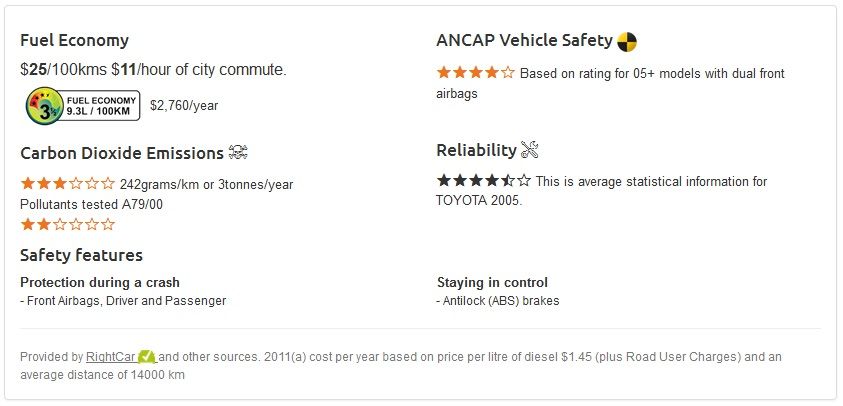Screen dimensions: 843x406
Task: Click 'Staying in control' subheading
Action: (492, 282)
